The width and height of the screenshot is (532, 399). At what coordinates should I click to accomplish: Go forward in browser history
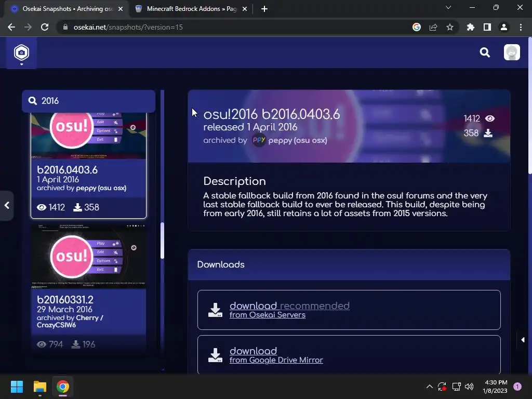[28, 27]
